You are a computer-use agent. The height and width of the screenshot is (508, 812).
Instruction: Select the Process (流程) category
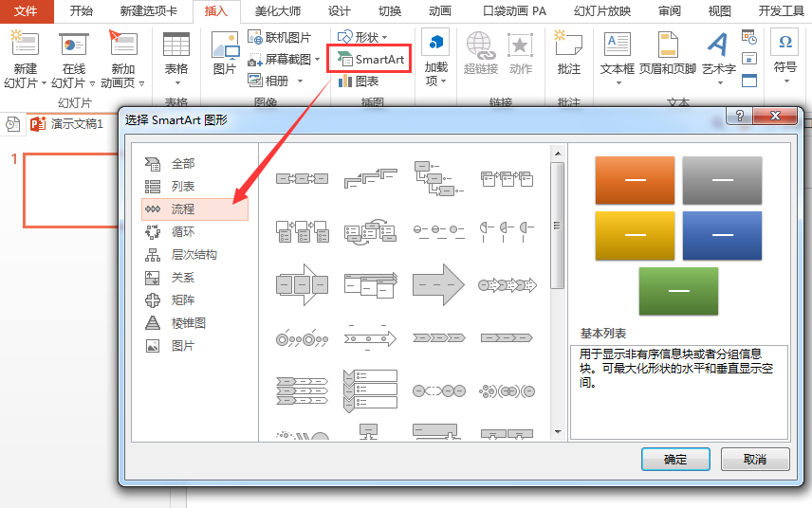194,209
